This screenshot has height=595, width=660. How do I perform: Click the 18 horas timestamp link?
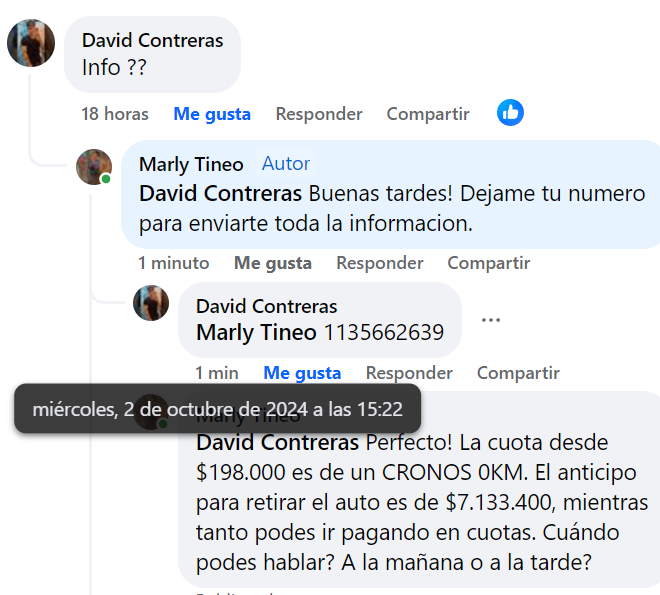point(115,114)
